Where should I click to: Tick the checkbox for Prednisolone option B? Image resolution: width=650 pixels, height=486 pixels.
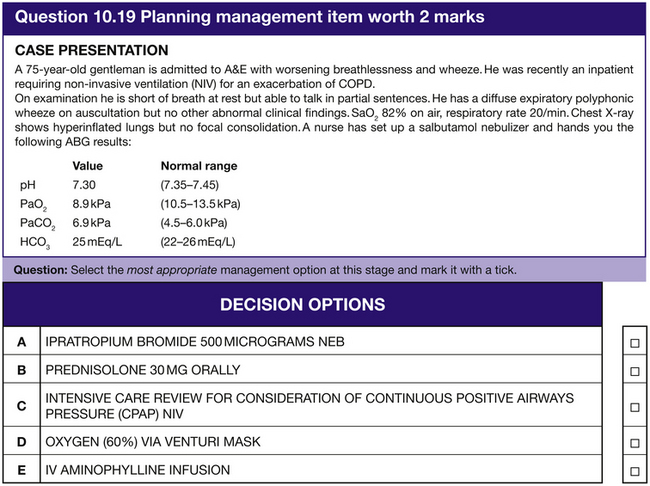633,371
